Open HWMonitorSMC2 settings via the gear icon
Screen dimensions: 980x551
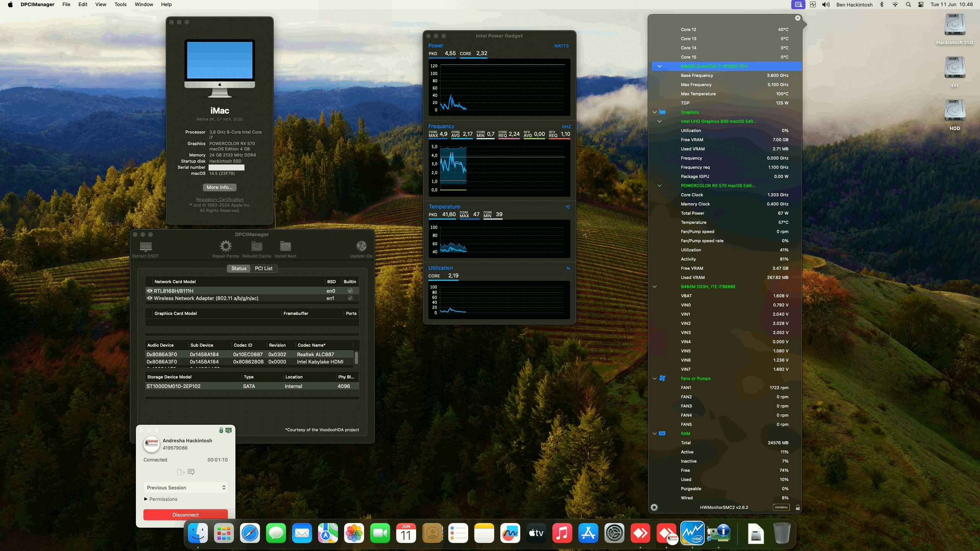tap(655, 507)
